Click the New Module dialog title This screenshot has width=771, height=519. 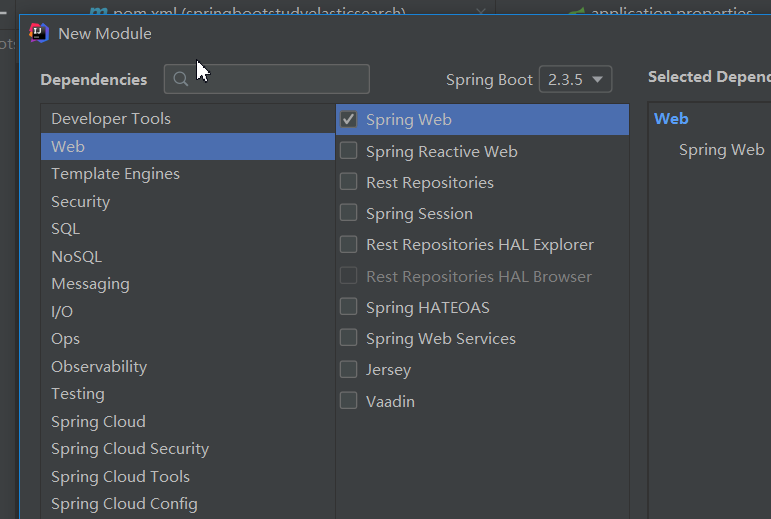pyautogui.click(x=105, y=33)
